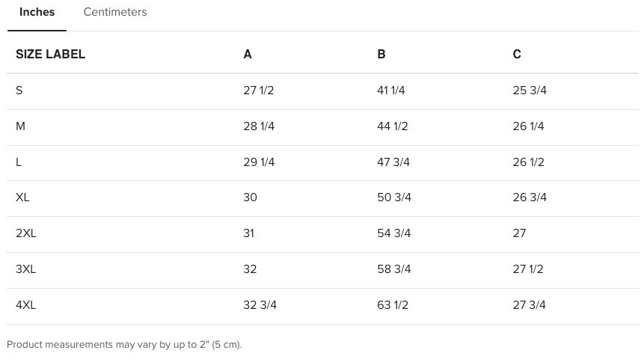644x359 pixels.
Task: Click the 26 1/2 measurement for size L
Action: [x=529, y=162]
